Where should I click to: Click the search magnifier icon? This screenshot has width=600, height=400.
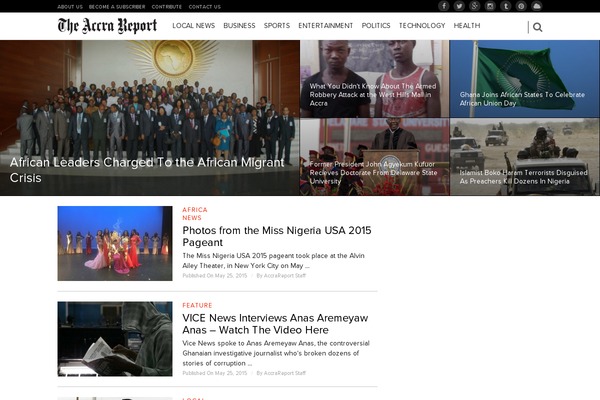coord(538,27)
